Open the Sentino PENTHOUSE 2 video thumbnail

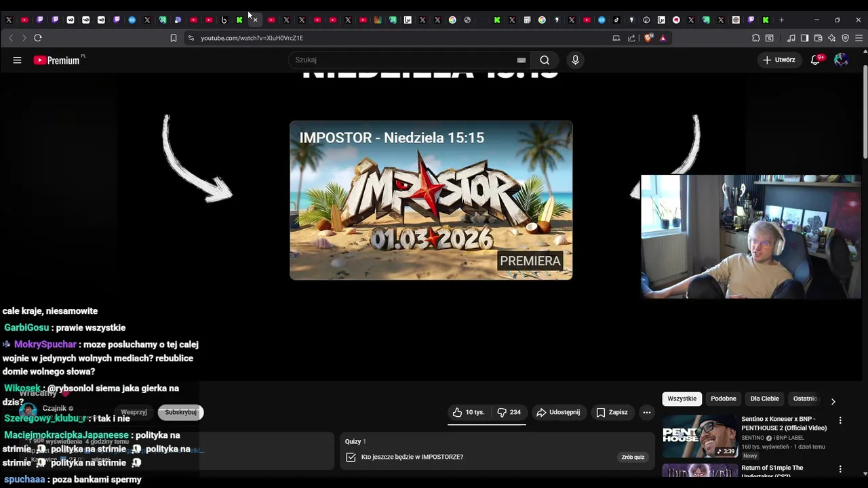pos(700,436)
